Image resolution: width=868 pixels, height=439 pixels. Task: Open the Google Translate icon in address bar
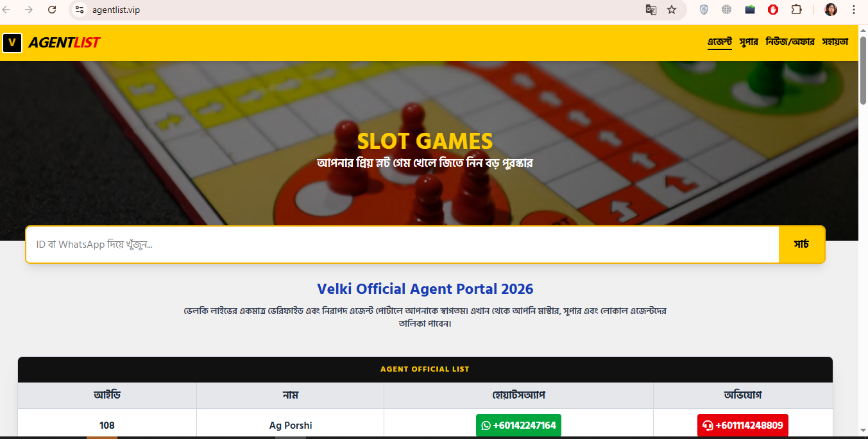(x=651, y=10)
